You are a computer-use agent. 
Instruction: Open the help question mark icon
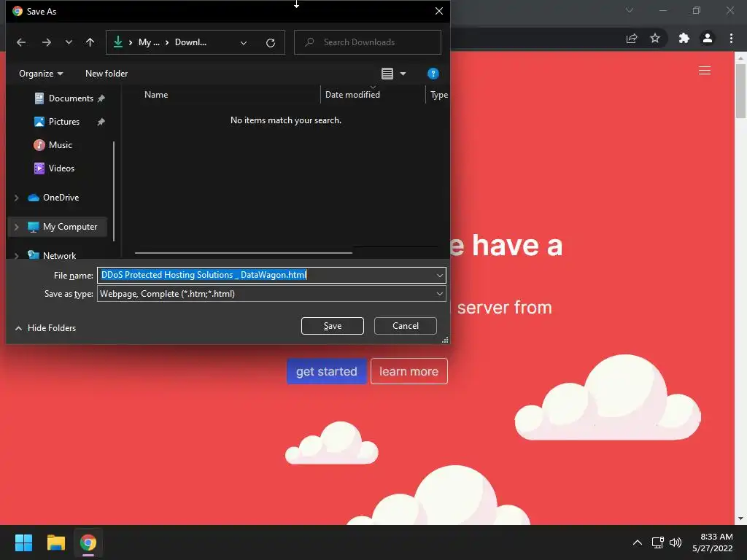[433, 74]
